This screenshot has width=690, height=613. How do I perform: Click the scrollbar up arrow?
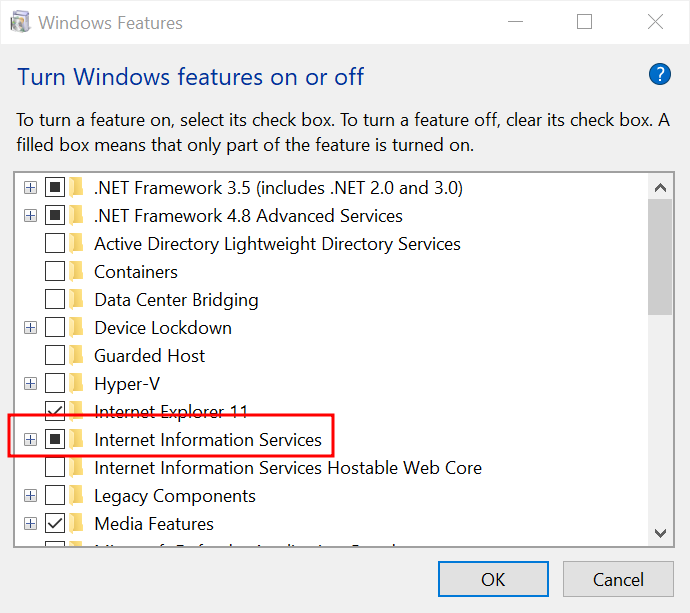point(660,188)
